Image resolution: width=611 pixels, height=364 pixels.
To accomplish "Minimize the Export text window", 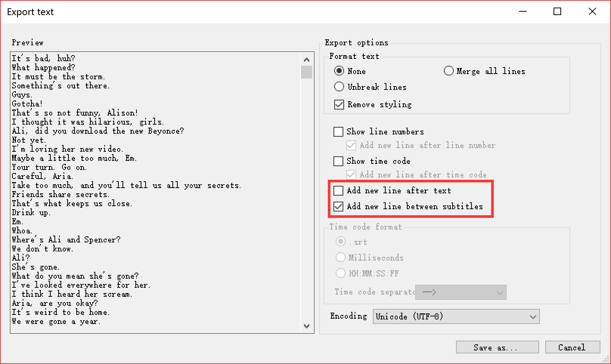I will click(523, 12).
